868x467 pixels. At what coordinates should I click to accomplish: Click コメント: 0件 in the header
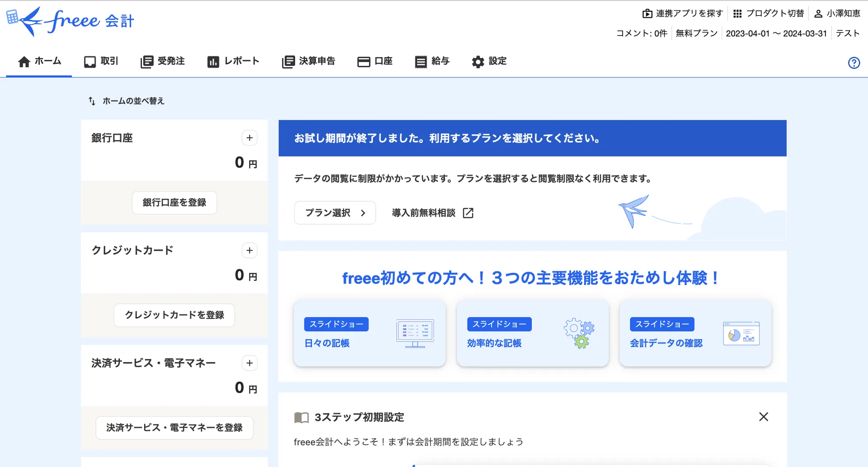(x=641, y=33)
